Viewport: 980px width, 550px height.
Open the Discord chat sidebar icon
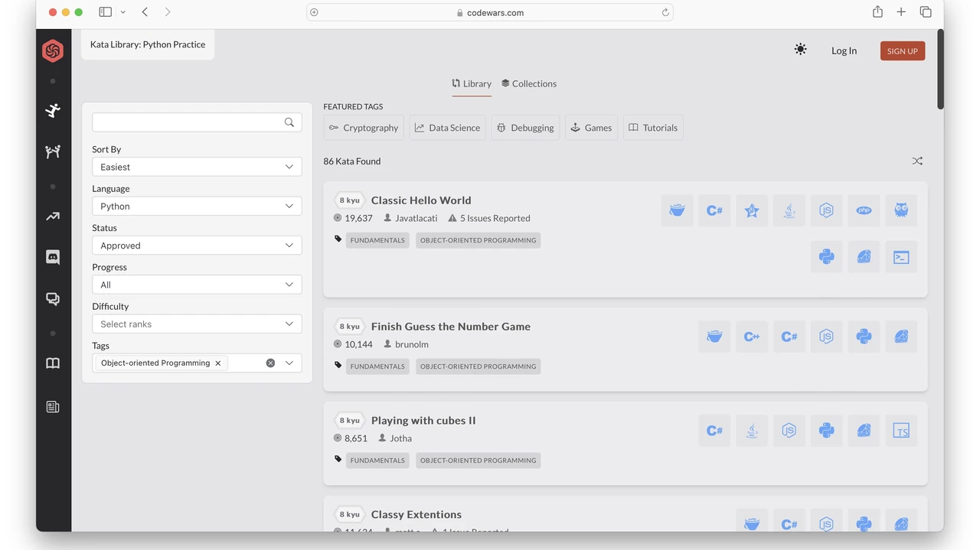[x=53, y=258]
